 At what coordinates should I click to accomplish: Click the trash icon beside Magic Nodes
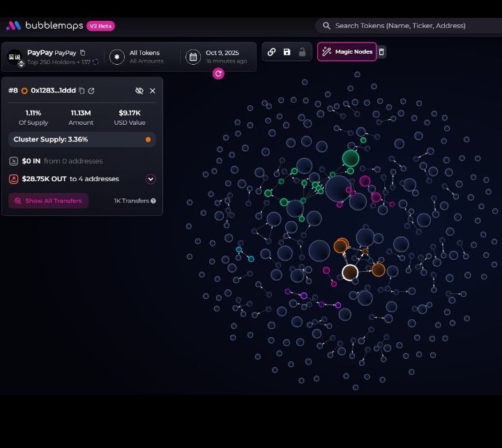(381, 52)
